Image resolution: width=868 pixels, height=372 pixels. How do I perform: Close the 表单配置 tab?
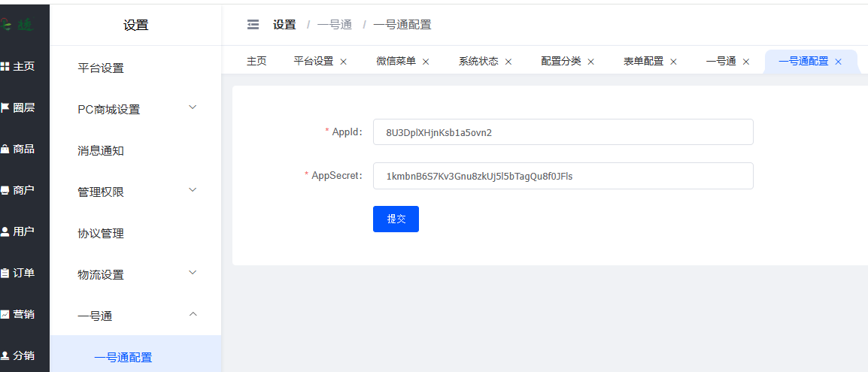point(674,62)
